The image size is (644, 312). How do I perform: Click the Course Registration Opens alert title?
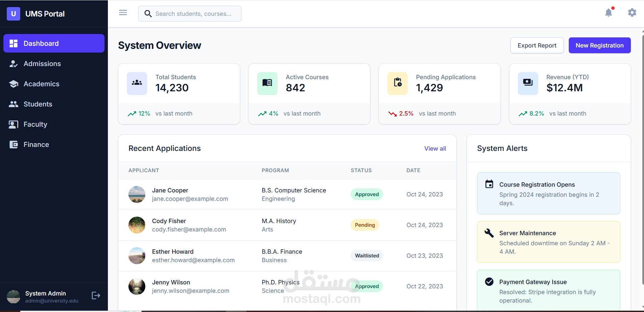(x=537, y=185)
